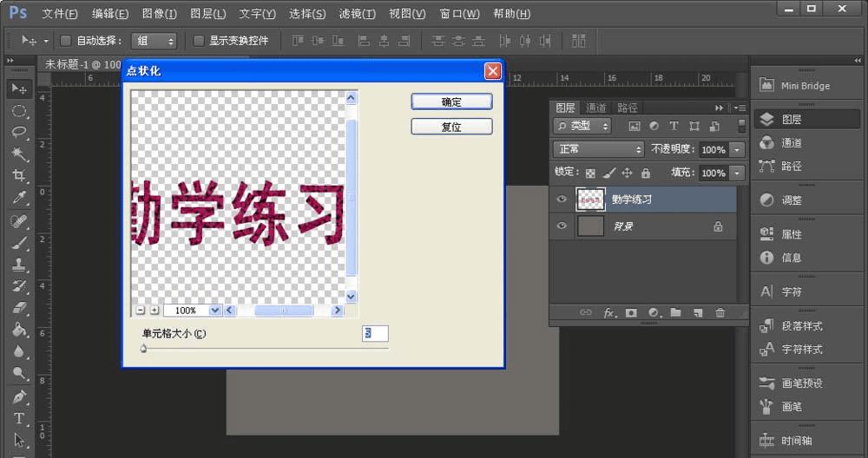The image size is (868, 458).
Task: Switch to the 通道 tab in the layers panel
Action: click(596, 108)
